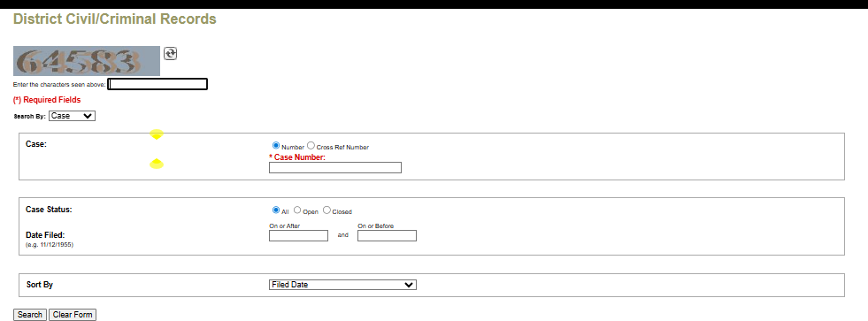Click the Case Number text field
868x321 pixels.
(x=335, y=168)
